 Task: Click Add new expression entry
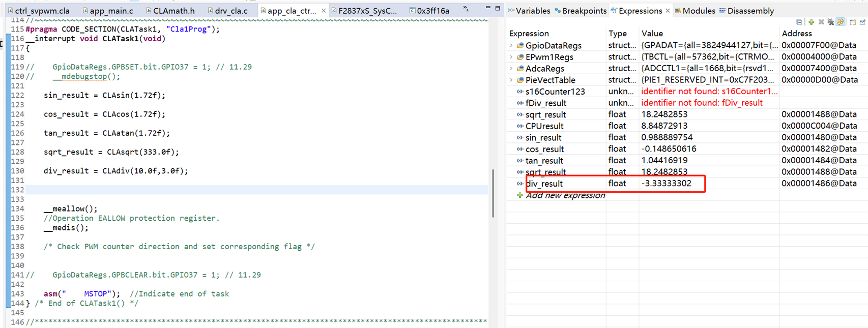point(565,195)
